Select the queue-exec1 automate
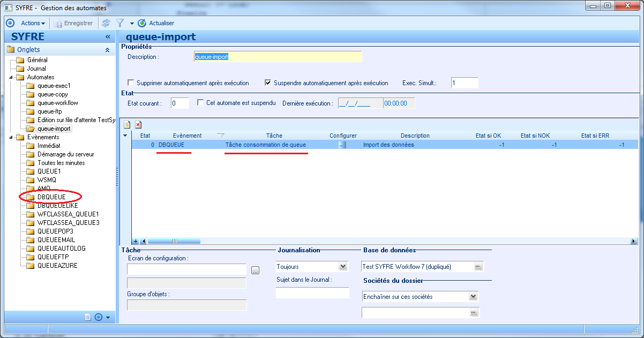This screenshot has height=338, width=644. tap(54, 86)
